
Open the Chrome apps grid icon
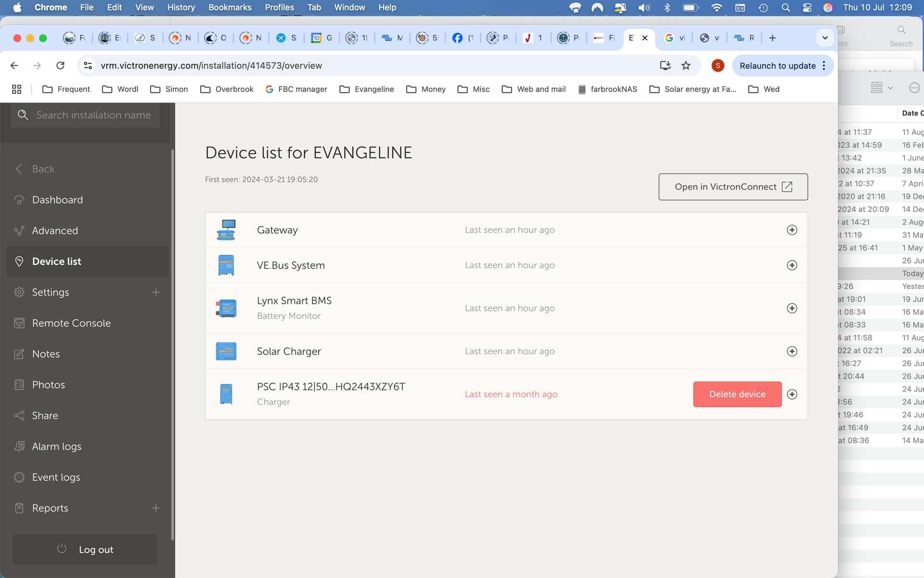pos(17,89)
